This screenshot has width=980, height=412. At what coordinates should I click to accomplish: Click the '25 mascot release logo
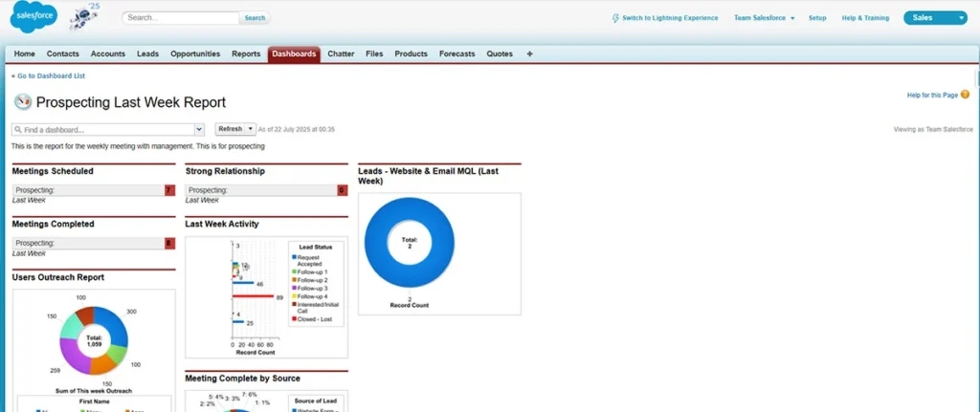pyautogui.click(x=84, y=17)
